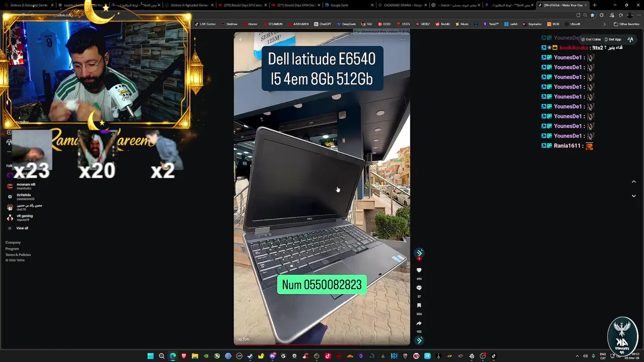Expand the bookmarks overflow chevron

(605, 24)
